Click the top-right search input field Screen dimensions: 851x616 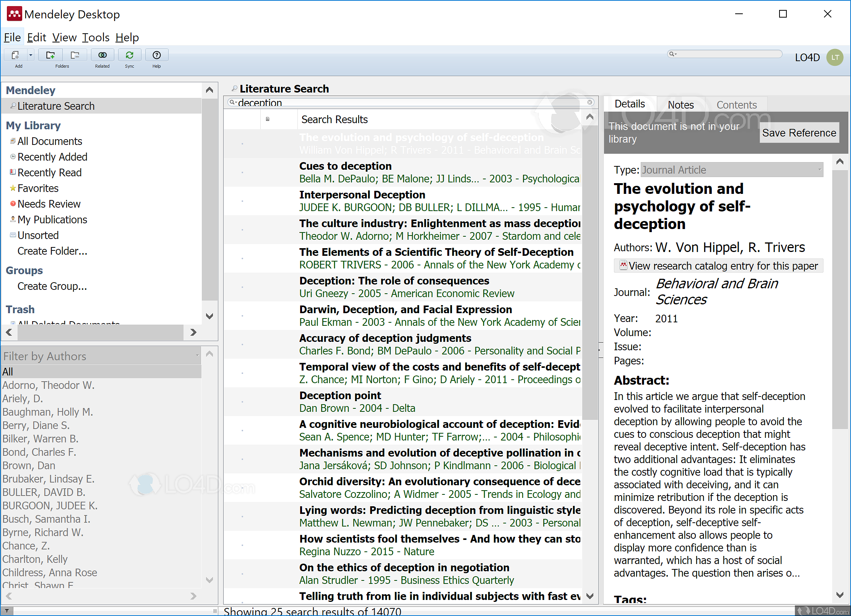[x=726, y=54]
